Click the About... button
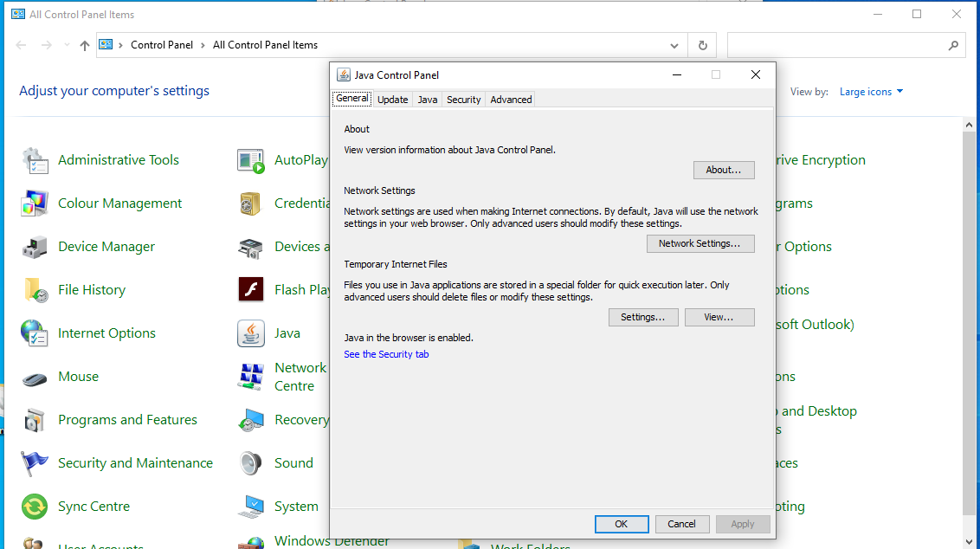The image size is (980, 549). [x=723, y=171]
